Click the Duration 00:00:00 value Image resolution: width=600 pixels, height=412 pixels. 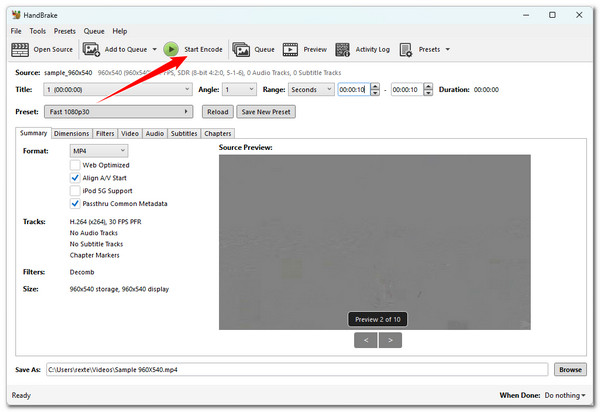(486, 90)
